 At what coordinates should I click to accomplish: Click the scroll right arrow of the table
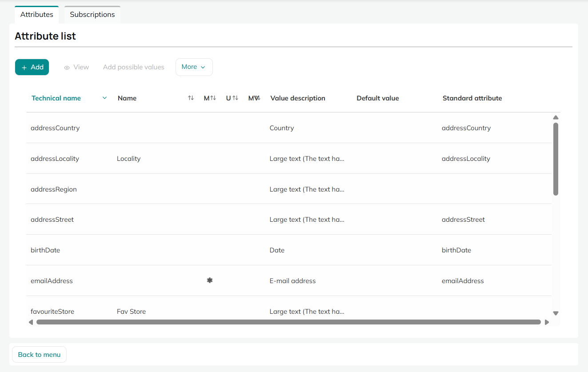pyautogui.click(x=547, y=322)
